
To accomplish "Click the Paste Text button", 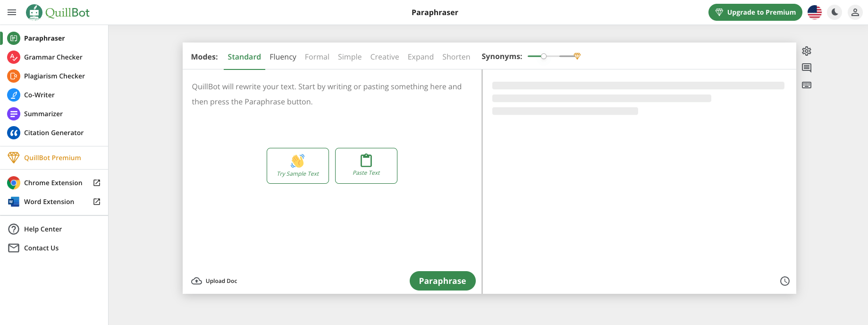I will pos(366,166).
